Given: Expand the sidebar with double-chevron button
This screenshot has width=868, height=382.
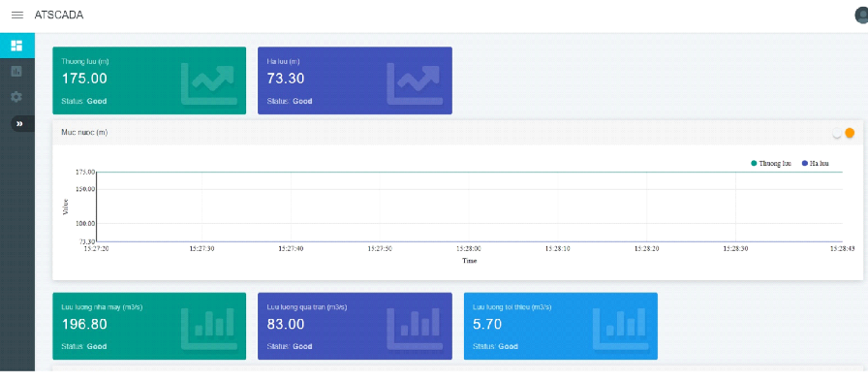Looking at the screenshot, I should [x=20, y=123].
